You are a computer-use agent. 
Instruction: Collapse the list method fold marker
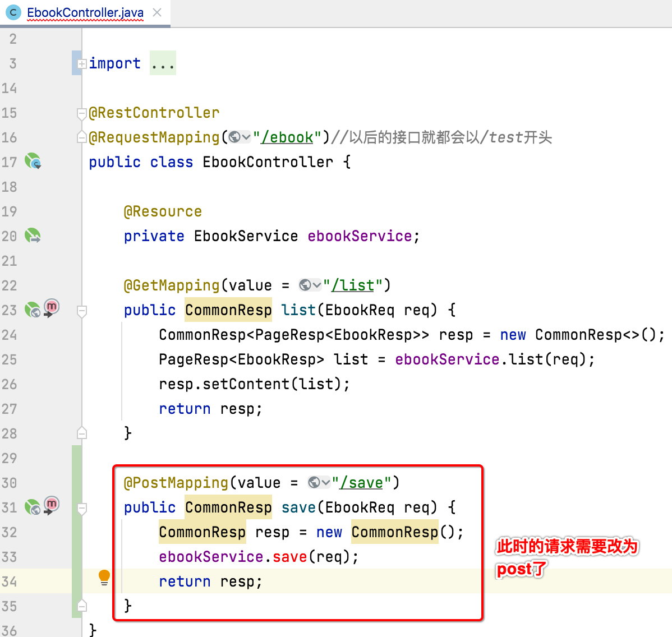tap(82, 311)
